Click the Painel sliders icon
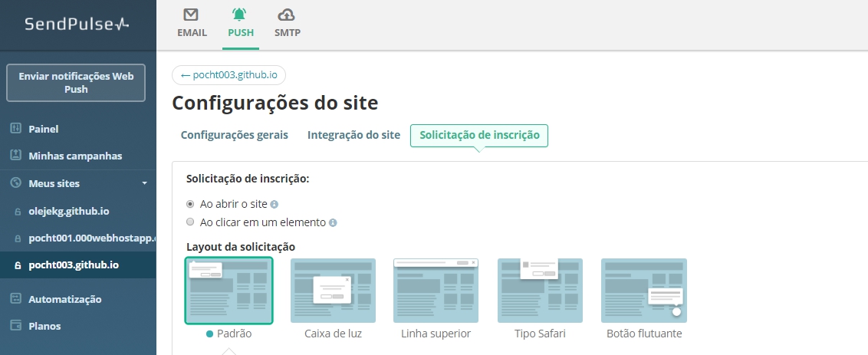 tap(15, 129)
